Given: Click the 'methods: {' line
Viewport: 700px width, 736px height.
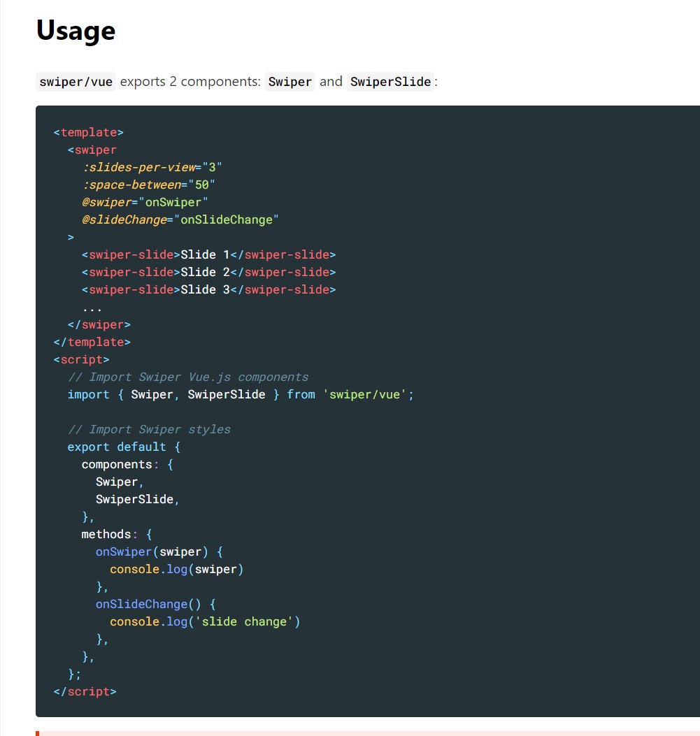Looking at the screenshot, I should coord(117,534).
